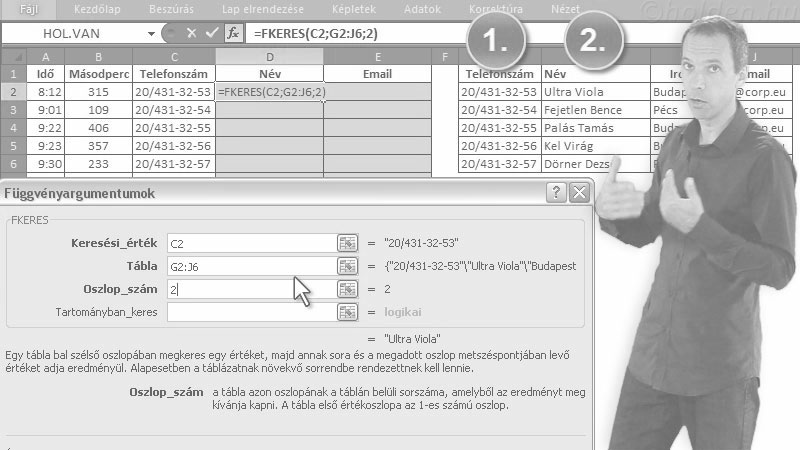The width and height of the screenshot is (800, 450).
Task: Collapse dialog via Keresési_érték range selector icon
Action: tap(347, 243)
